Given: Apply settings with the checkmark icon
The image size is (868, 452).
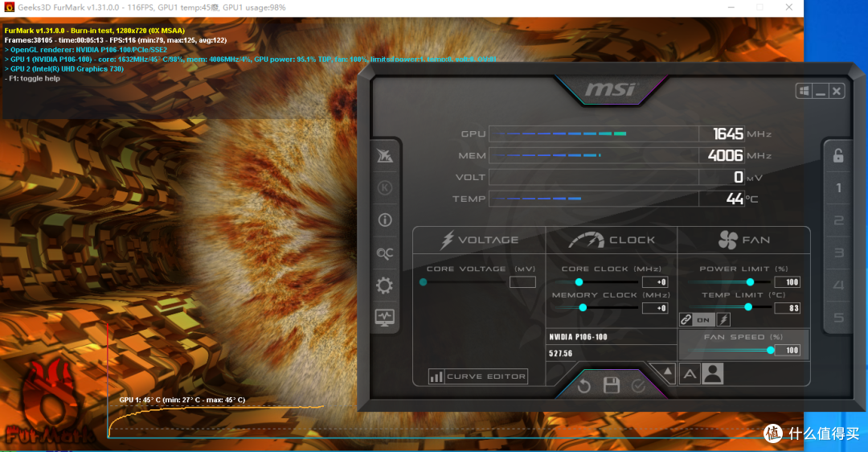Looking at the screenshot, I should pyautogui.click(x=638, y=386).
